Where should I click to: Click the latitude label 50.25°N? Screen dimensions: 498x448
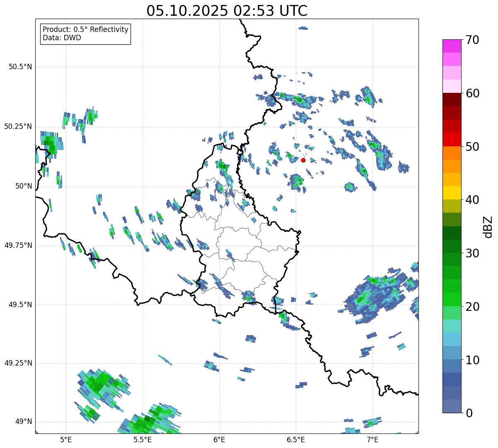click(18, 127)
